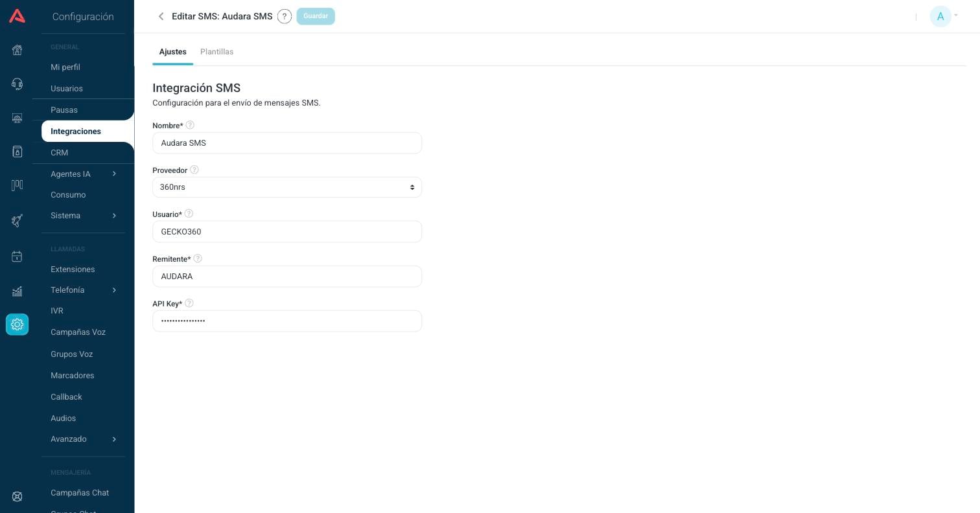Open Callback in sidebar
980x513 pixels.
pyautogui.click(x=66, y=397)
